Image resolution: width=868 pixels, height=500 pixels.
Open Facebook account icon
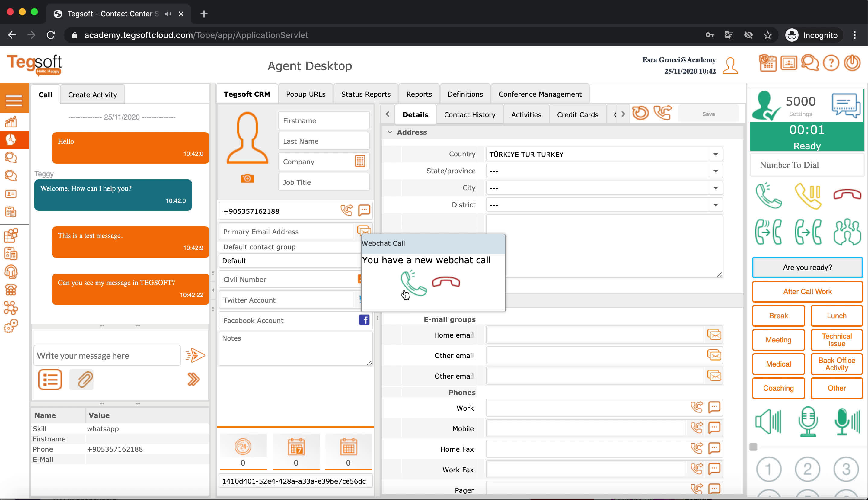[364, 320]
